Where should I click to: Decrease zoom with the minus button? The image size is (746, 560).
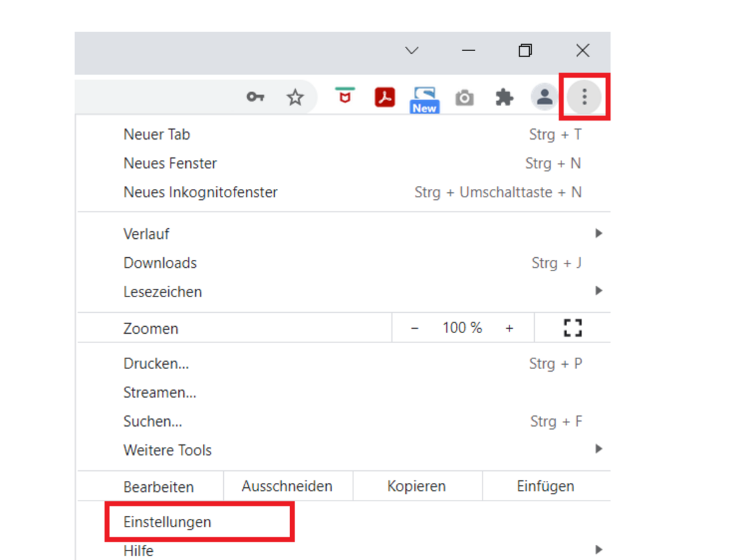coord(415,328)
